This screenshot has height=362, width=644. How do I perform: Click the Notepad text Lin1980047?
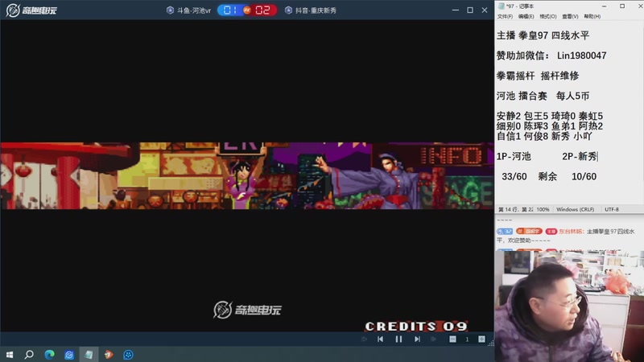(x=581, y=56)
